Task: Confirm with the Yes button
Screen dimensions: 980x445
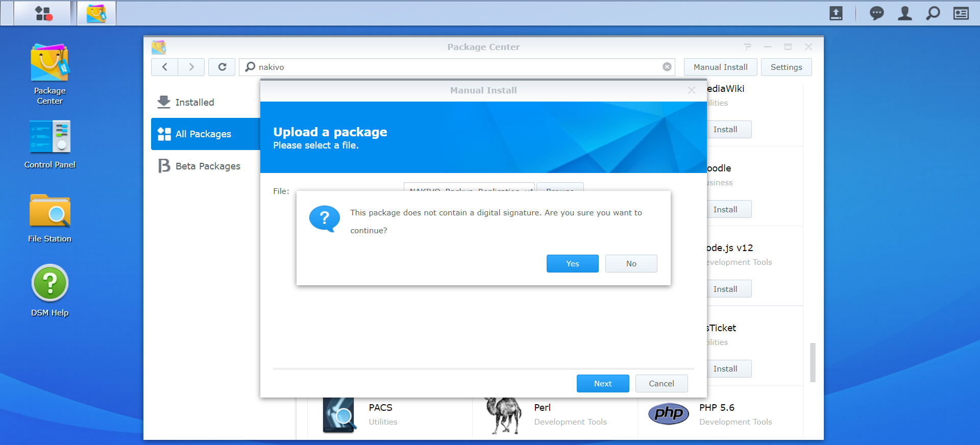Action: point(572,263)
